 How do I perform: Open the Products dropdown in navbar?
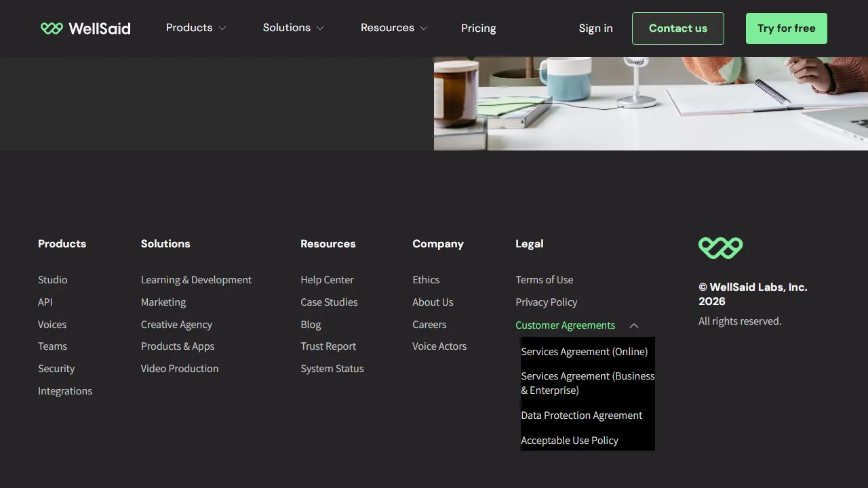(196, 28)
